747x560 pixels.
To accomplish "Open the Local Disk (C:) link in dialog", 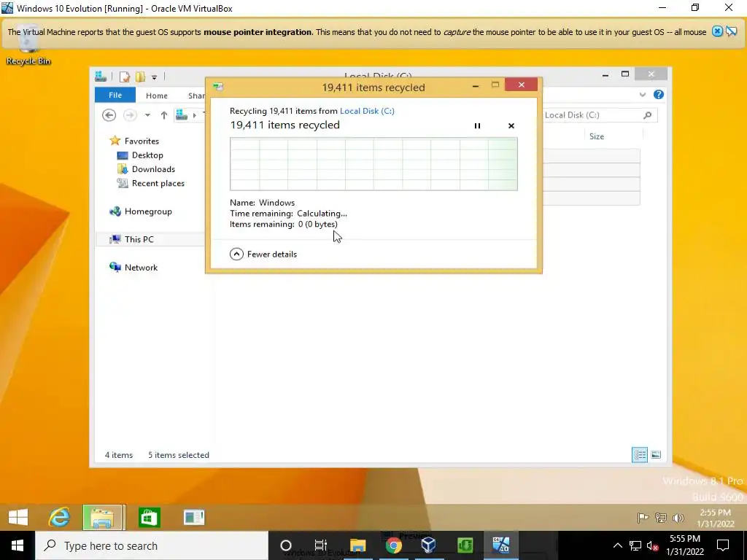I will click(367, 111).
